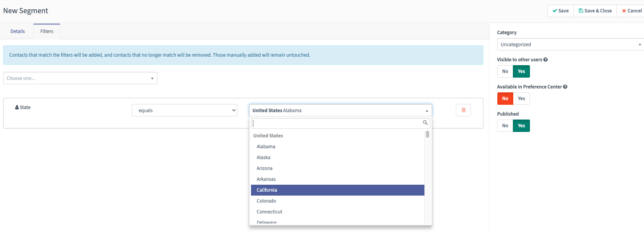644x234 pixels.
Task: Set Visible to other users to Yes
Action: click(521, 71)
